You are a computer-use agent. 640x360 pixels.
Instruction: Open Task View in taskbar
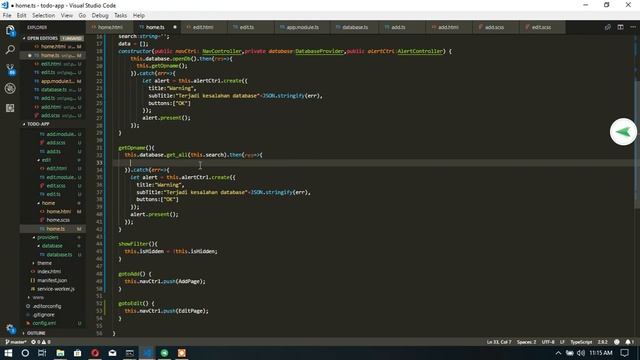click(x=42, y=353)
